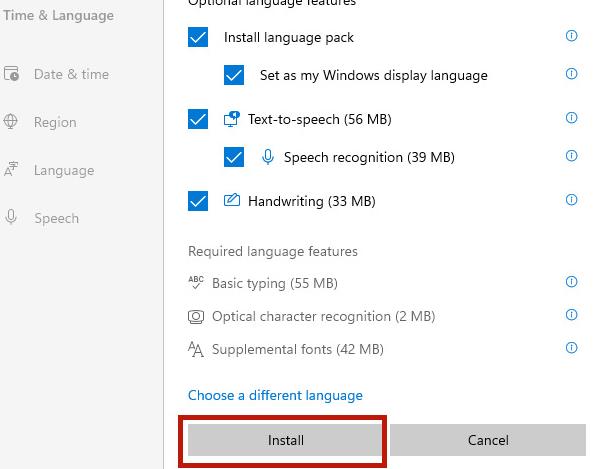This screenshot has width=599, height=469.
Task: Go to Region settings page
Action: [x=55, y=122]
